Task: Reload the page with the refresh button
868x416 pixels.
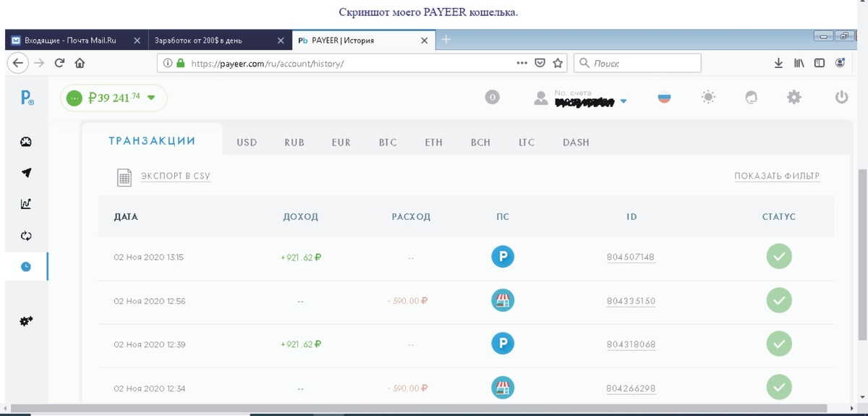Action: (59, 63)
